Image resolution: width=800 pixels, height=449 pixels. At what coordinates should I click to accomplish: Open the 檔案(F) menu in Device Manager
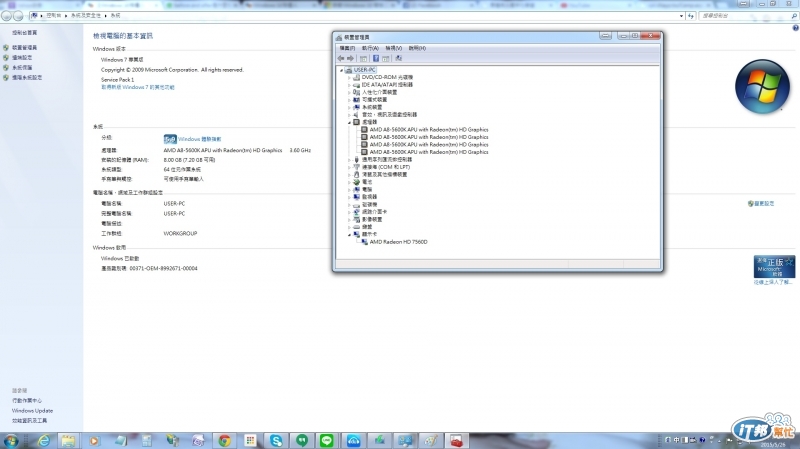[x=347, y=48]
